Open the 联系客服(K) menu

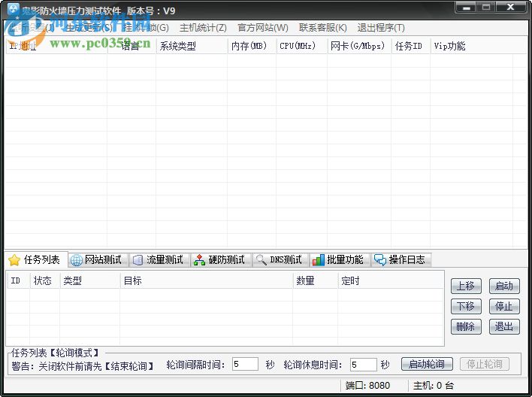click(322, 28)
